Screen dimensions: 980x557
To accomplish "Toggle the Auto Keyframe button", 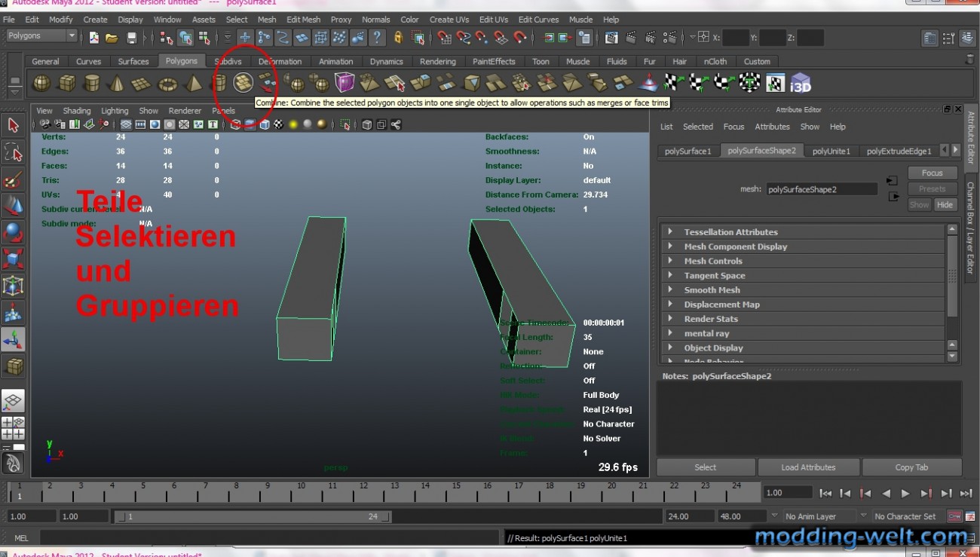I will [955, 516].
